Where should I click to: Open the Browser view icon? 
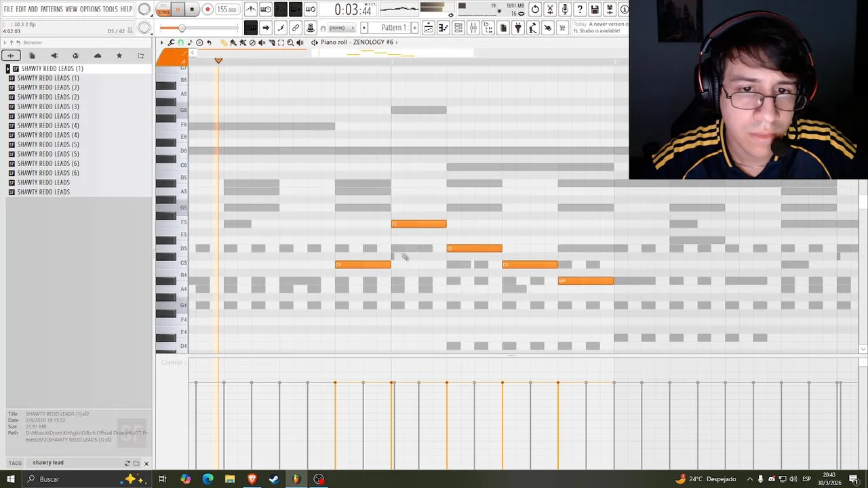coord(488,28)
